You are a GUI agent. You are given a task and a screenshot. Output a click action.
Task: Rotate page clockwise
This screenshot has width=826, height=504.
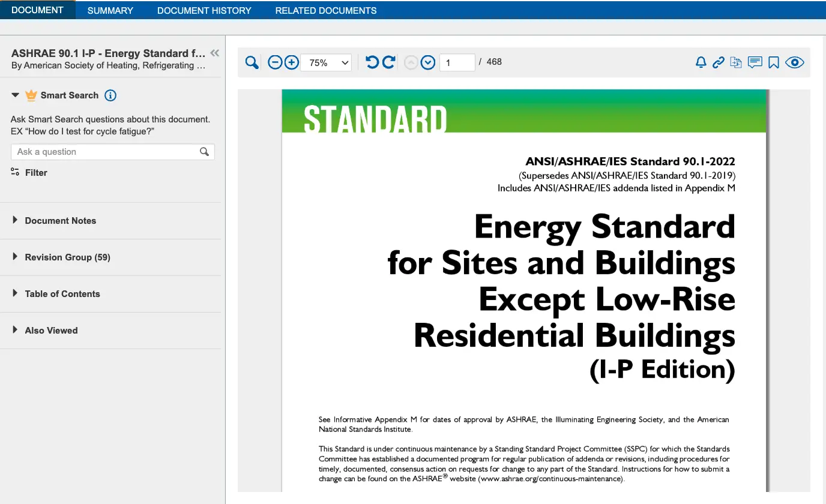pos(389,62)
